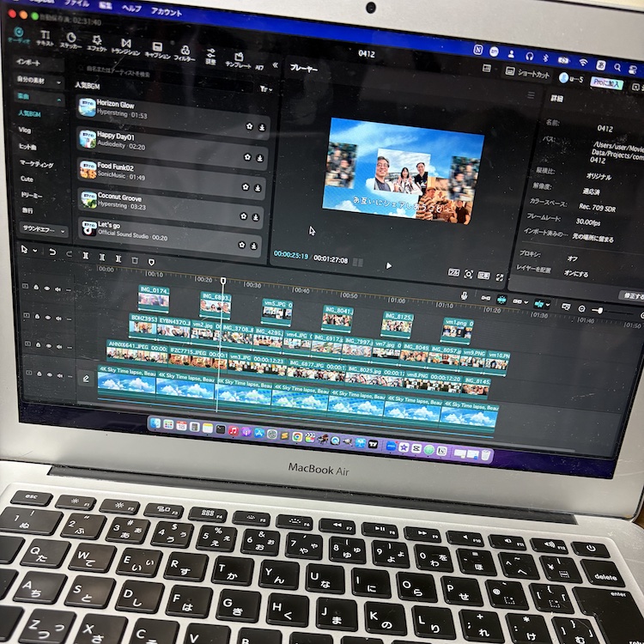644x644 pixels.
Task: Toggle the preview fullscreen icon
Action: point(500,277)
